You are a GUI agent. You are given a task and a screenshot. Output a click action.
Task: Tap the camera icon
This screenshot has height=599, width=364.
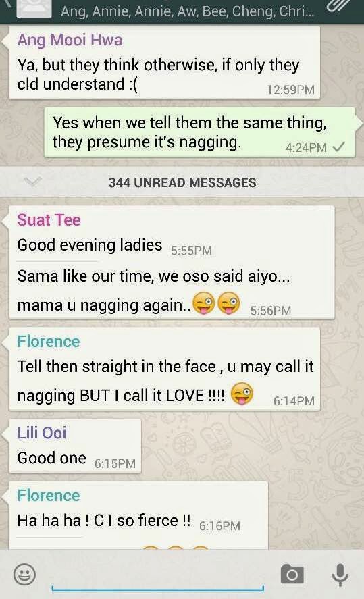pos(292,573)
